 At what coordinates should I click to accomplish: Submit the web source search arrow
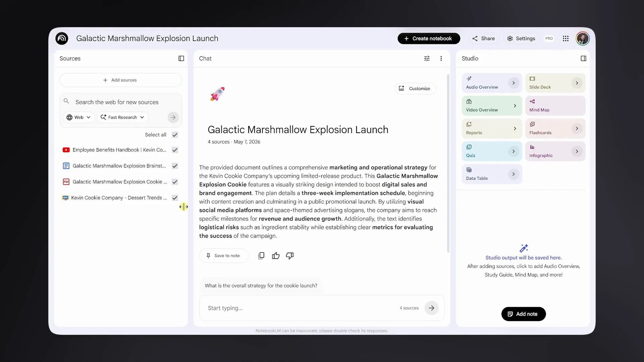tap(173, 117)
